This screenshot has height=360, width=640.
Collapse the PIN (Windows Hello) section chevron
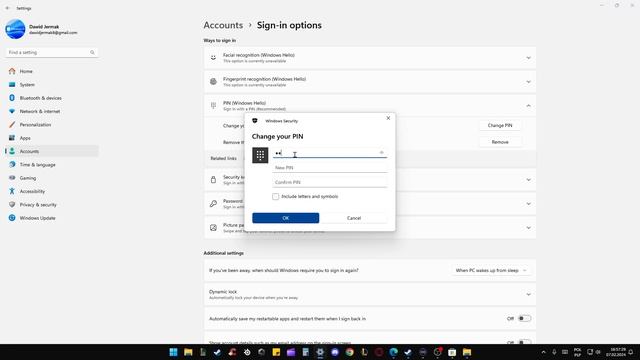[x=528, y=106]
